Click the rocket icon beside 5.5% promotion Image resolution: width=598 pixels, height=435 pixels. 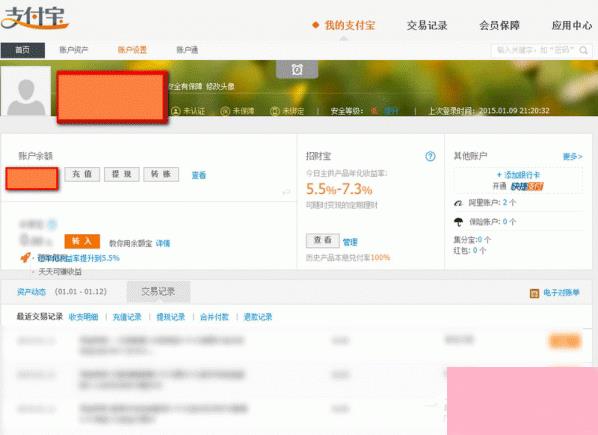[x=25, y=257]
